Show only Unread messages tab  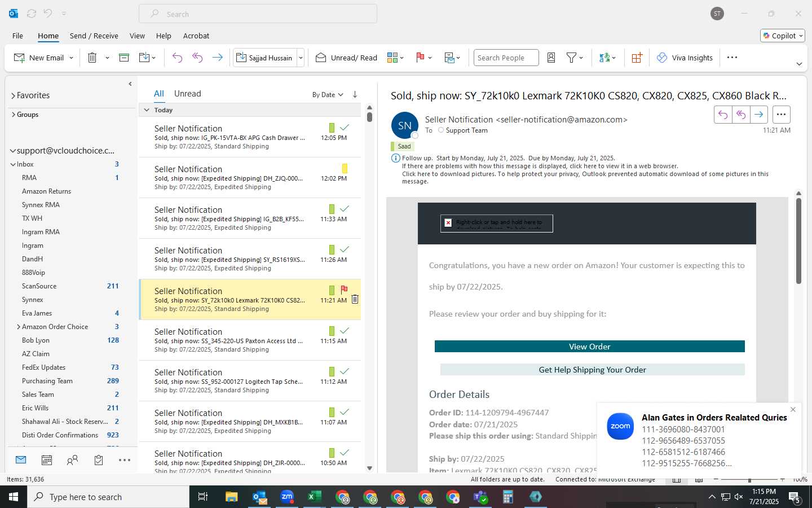(188, 94)
